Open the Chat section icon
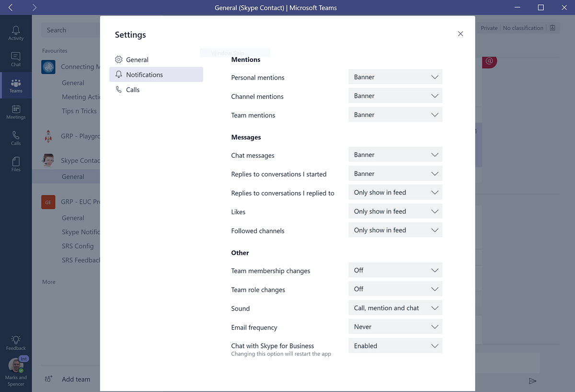Image resolution: width=575 pixels, height=392 pixels. (x=16, y=57)
